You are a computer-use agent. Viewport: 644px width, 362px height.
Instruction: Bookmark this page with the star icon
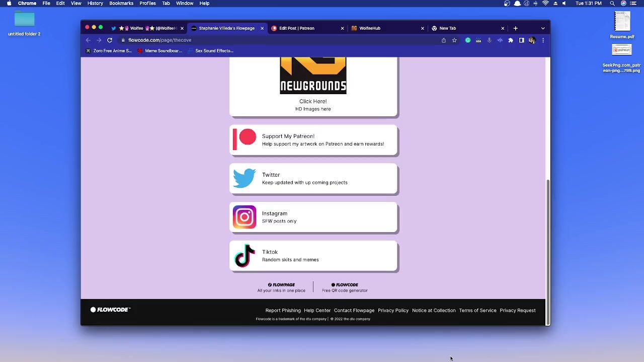click(x=454, y=40)
